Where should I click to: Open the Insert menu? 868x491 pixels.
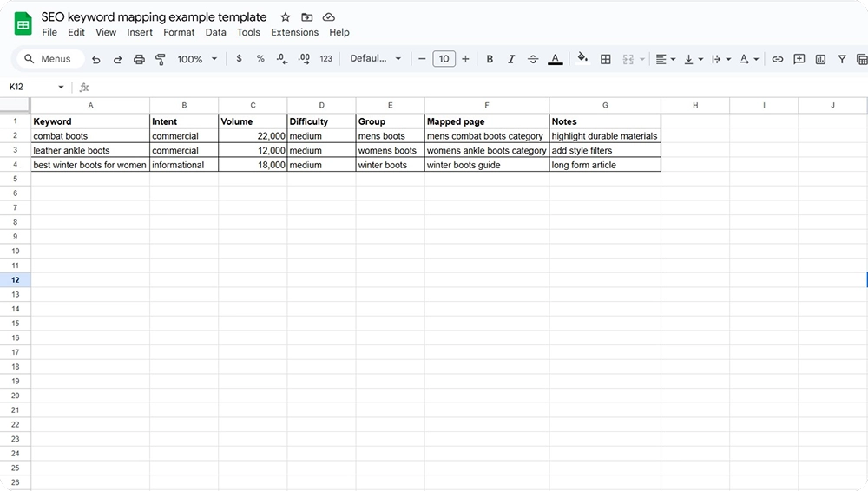point(140,32)
